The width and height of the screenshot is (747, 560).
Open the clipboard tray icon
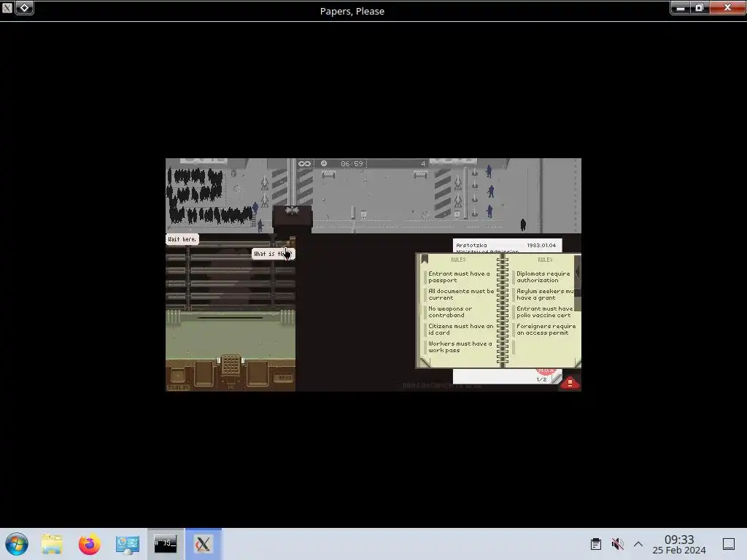click(x=595, y=544)
